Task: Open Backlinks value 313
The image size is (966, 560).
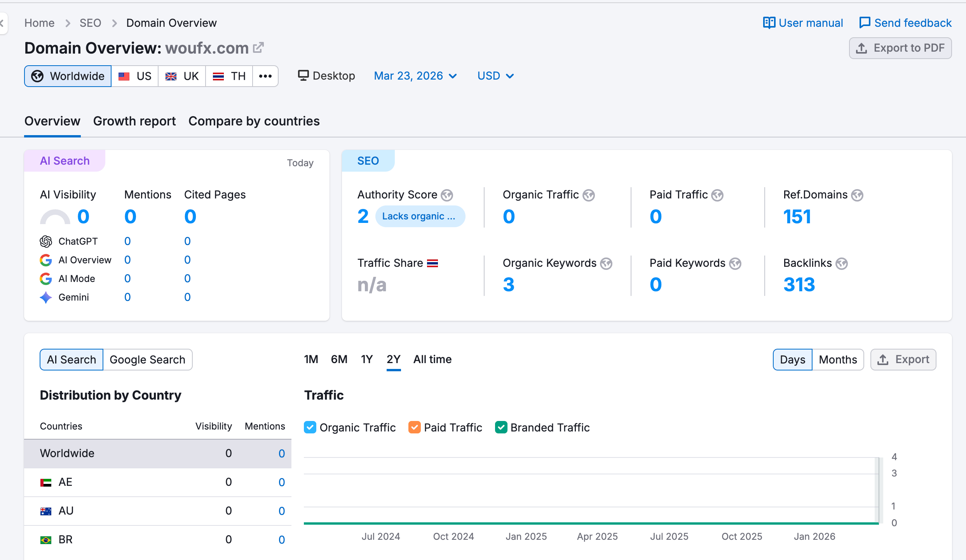Action: point(799,284)
